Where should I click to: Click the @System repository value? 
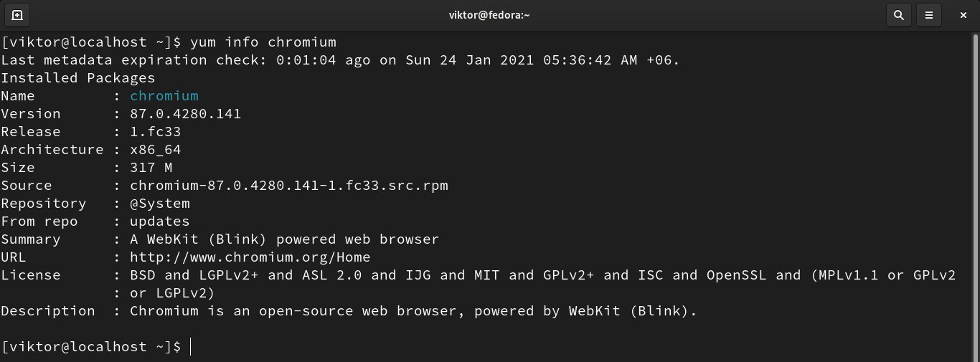click(159, 204)
